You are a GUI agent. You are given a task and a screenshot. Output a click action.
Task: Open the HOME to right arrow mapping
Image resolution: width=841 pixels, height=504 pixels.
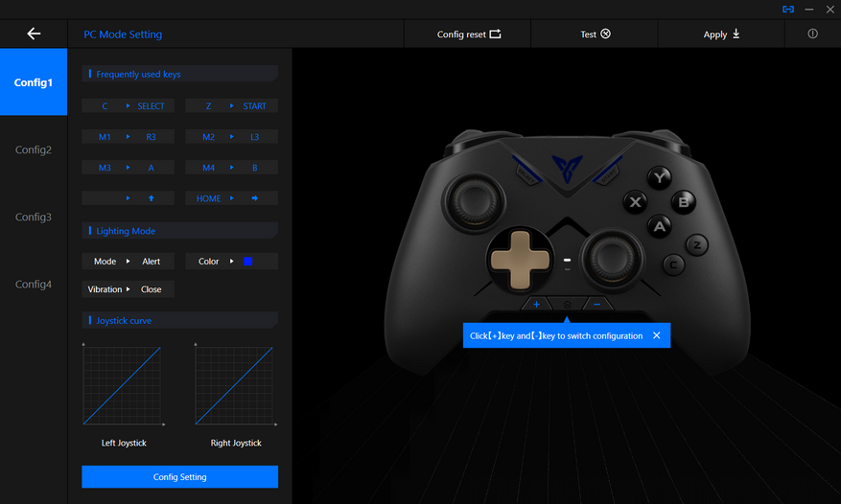pos(232,197)
